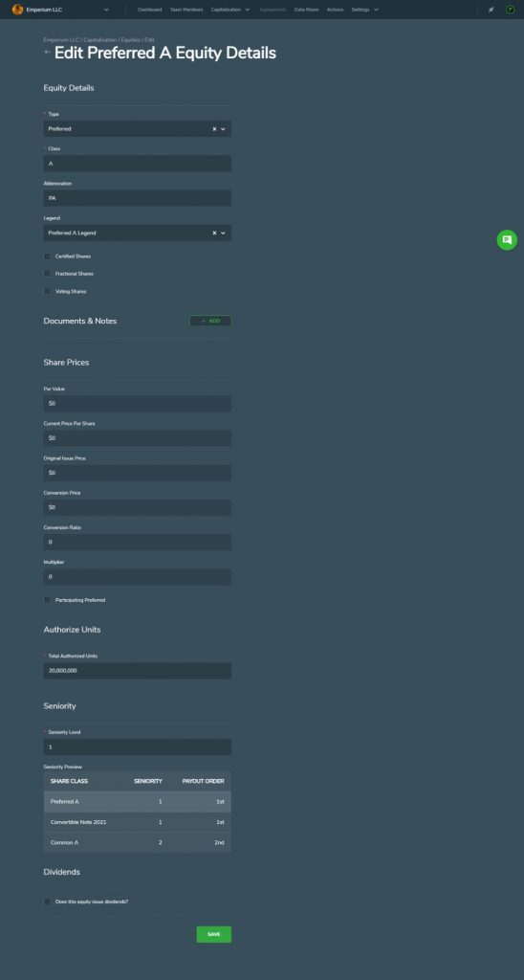Click the pin icon in the top bar
The width and height of the screenshot is (524, 980).
click(x=491, y=10)
